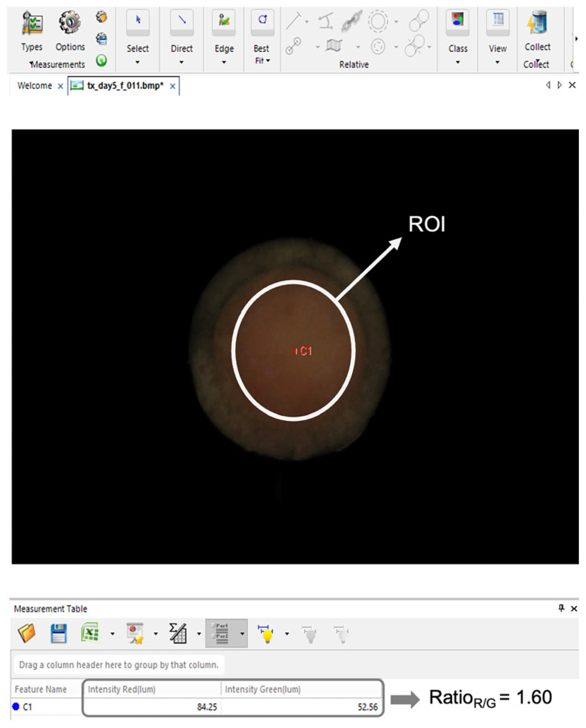Sort by Intensity Green(lum) column header
The height and width of the screenshot is (728, 586).
click(301, 689)
